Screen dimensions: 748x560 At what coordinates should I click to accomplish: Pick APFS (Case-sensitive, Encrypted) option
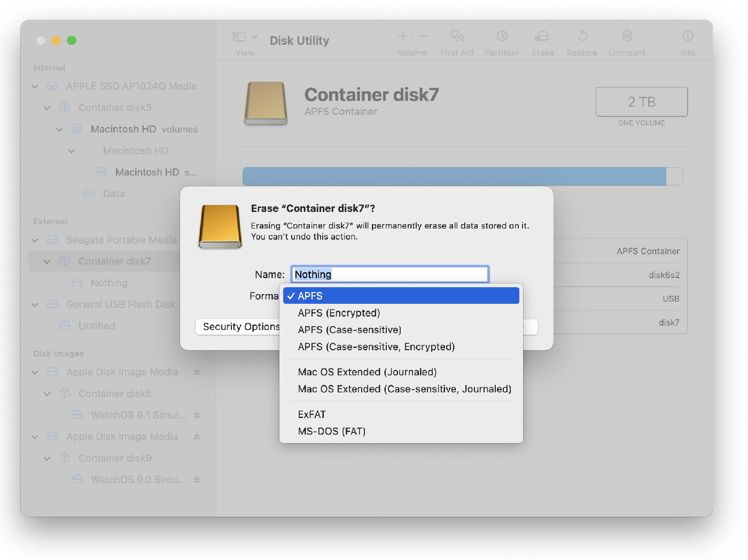401,347
